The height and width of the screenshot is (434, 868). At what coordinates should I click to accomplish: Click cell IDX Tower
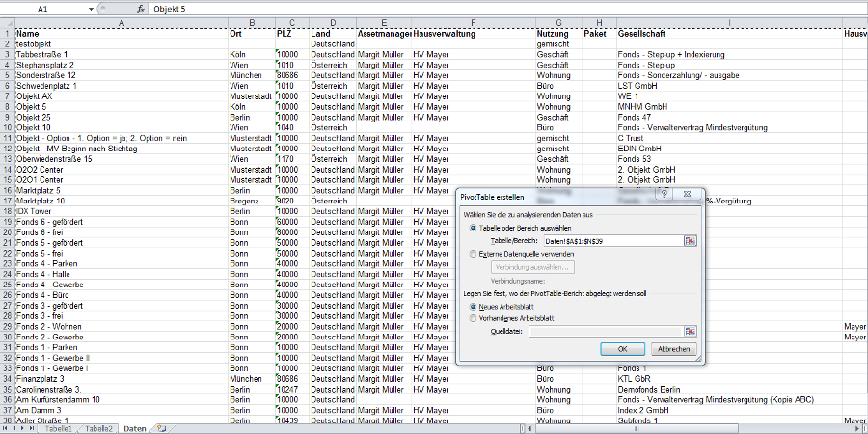click(122, 211)
